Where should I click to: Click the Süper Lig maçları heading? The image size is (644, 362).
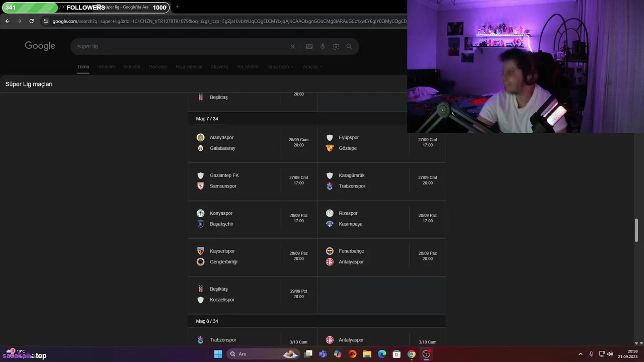tap(29, 84)
